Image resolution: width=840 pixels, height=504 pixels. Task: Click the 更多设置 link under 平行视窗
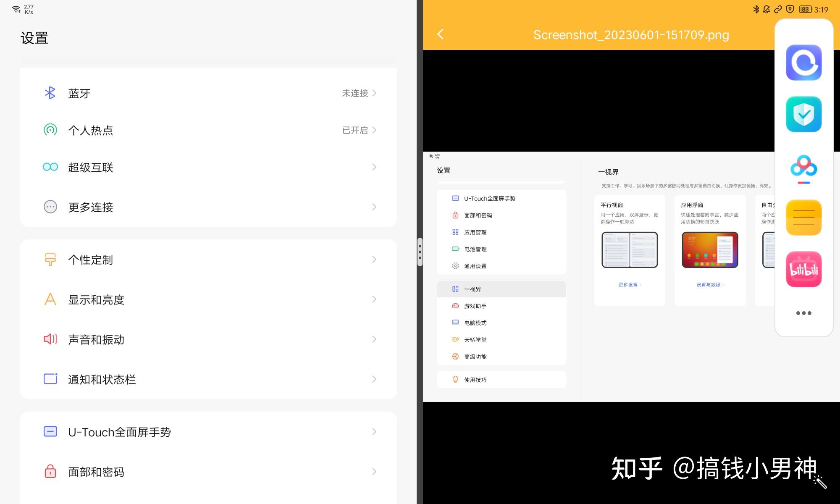[x=629, y=284]
